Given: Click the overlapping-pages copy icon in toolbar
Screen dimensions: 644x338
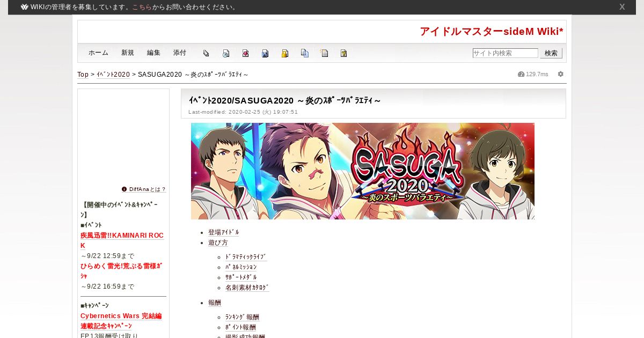Looking at the screenshot, I should pyautogui.click(x=206, y=53).
